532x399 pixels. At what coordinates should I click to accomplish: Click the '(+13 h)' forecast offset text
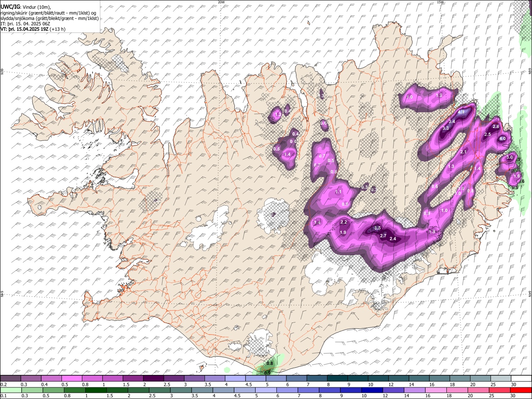(58, 29)
